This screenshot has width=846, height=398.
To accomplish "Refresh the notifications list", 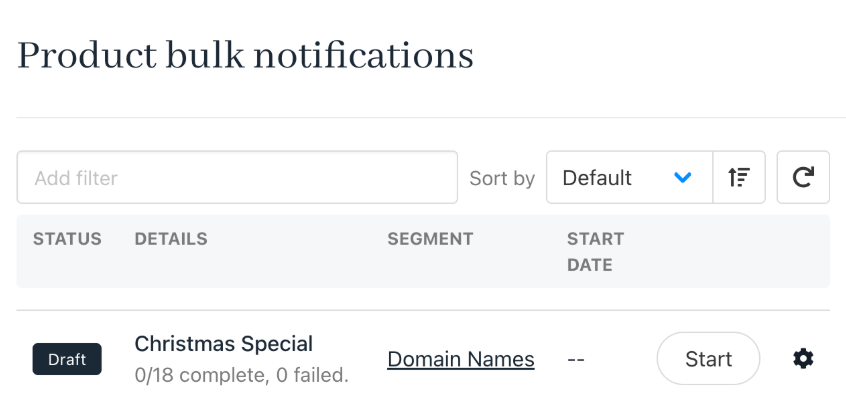I will 803,177.
